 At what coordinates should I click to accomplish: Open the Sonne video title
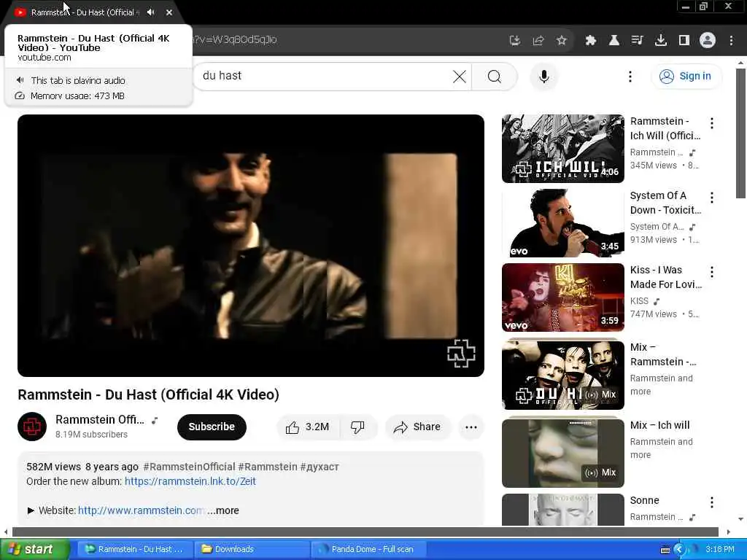[645, 500]
